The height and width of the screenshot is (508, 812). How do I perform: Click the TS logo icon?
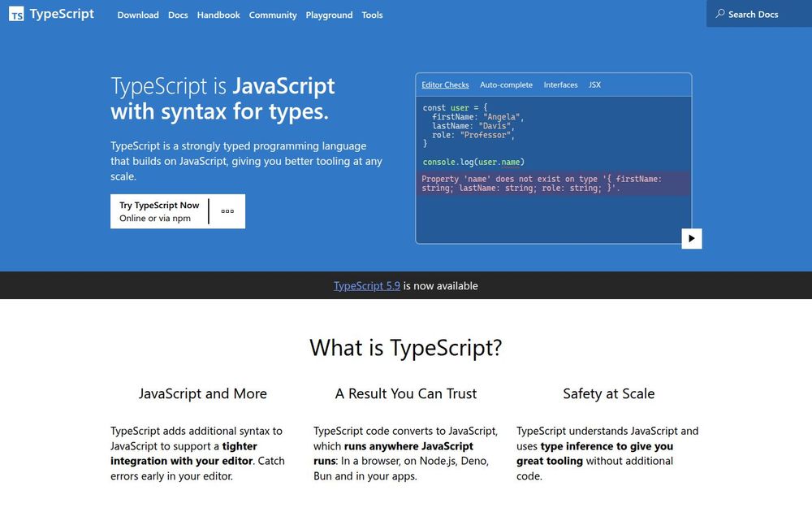[16, 15]
